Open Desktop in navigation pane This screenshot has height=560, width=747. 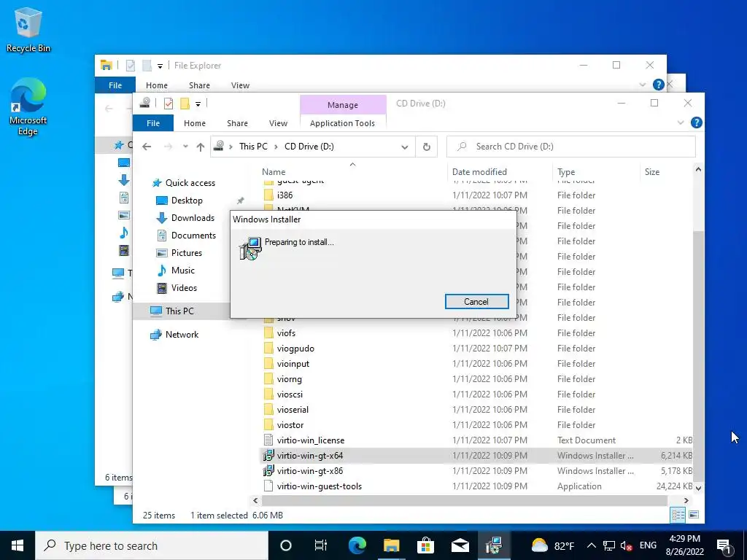(x=186, y=201)
